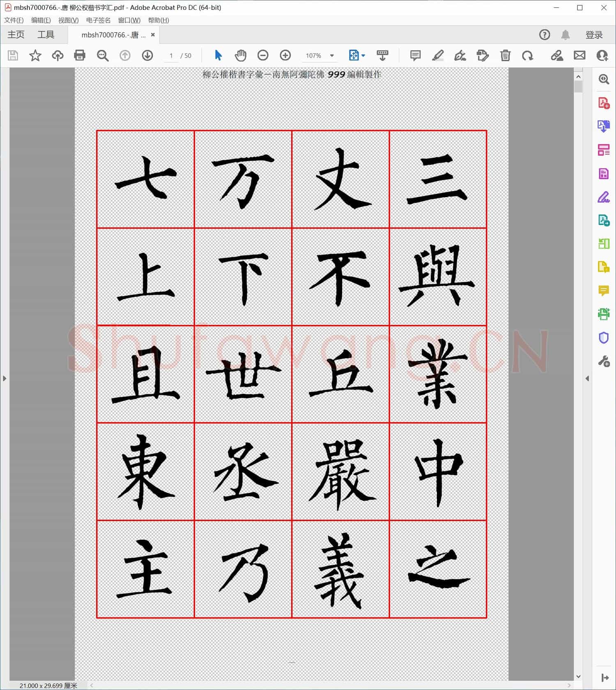
Task: Open search tool in right pane
Action: coord(604,79)
